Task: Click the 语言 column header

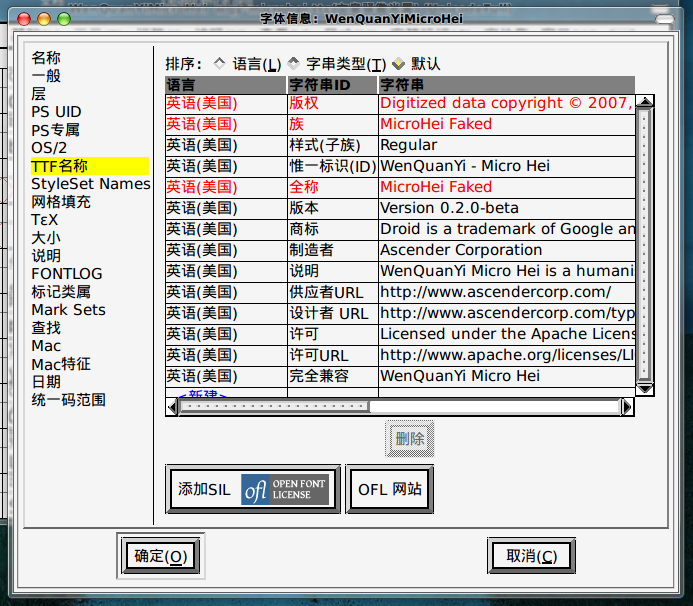Action: pyautogui.click(x=225, y=85)
